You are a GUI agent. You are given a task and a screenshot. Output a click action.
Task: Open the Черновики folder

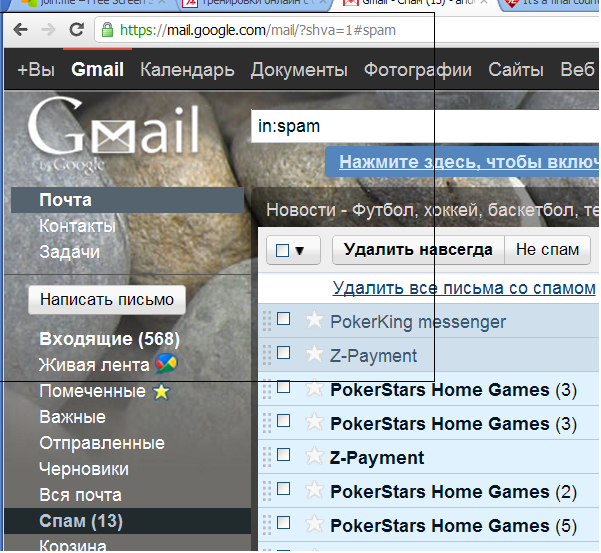(x=84, y=469)
